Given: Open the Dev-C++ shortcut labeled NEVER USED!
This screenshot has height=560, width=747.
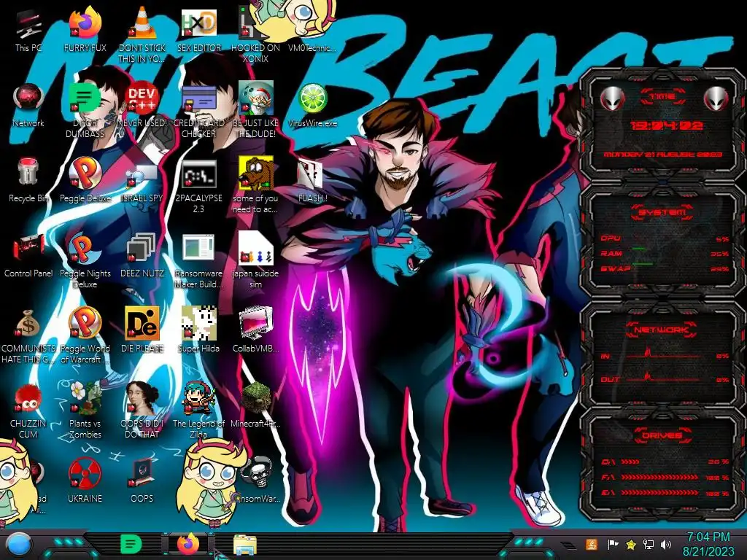Looking at the screenshot, I should click(142, 99).
